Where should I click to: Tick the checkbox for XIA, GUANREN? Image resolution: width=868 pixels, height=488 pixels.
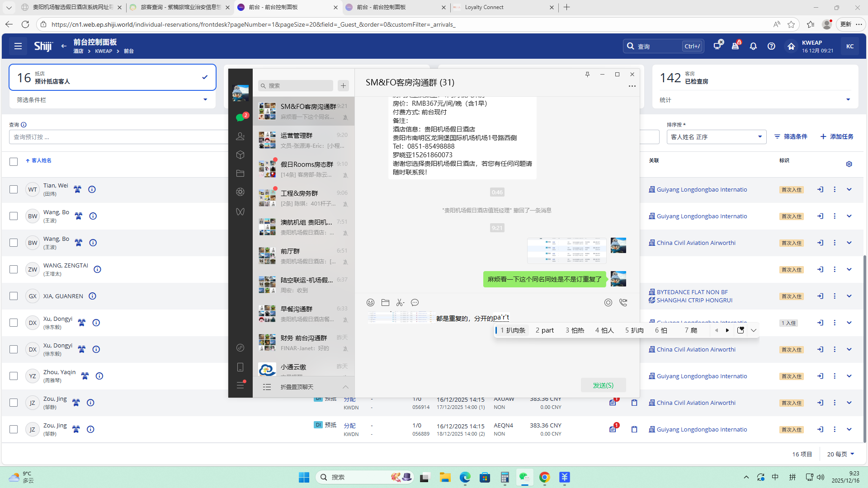pos(14,296)
